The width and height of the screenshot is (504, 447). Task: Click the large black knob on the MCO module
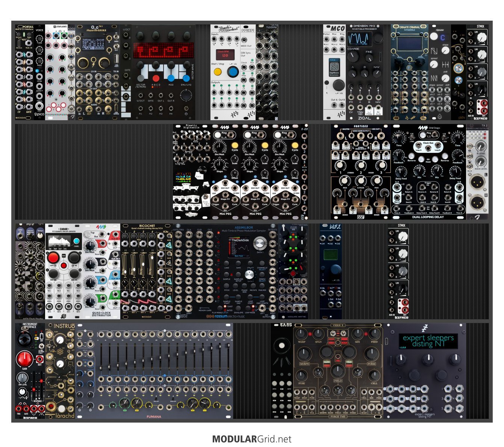[x=339, y=85]
